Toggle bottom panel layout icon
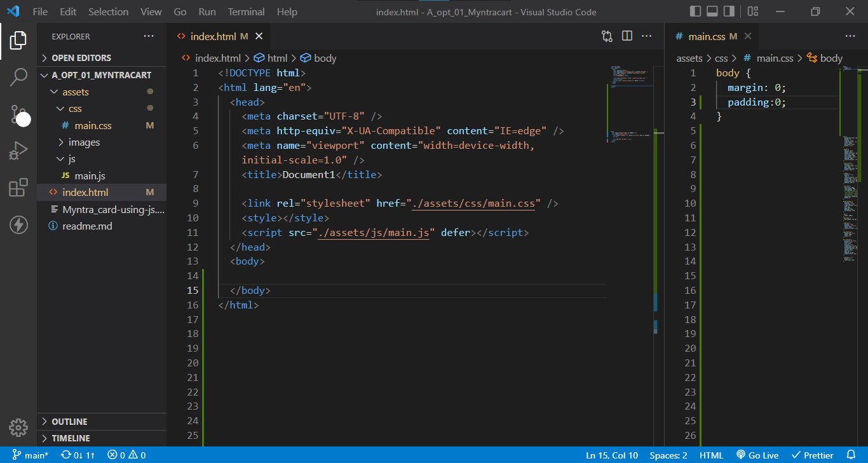Image resolution: width=868 pixels, height=463 pixels. coord(712,11)
